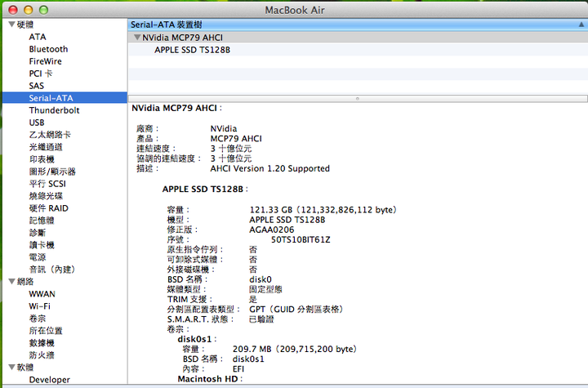Minimize the window with yellow button
This screenshot has width=588, height=388.
pyautogui.click(x=28, y=10)
